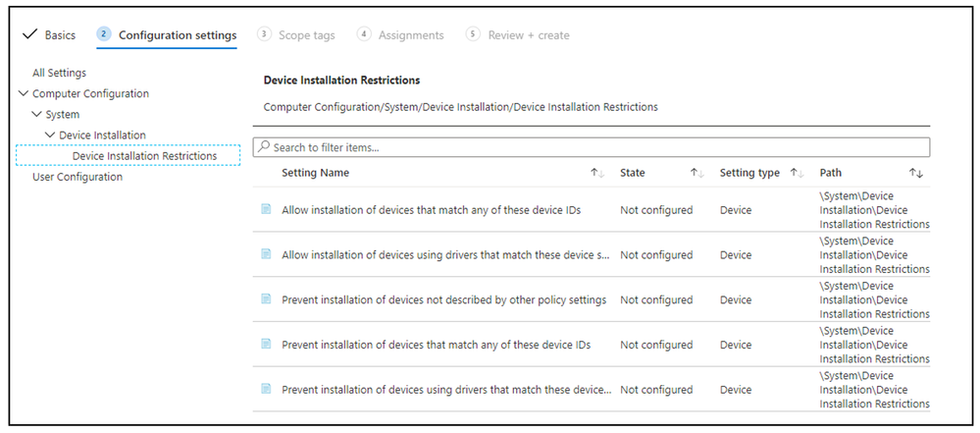Viewport: 980px width, 433px height.
Task: Switch to the Assignments step
Action: (x=400, y=35)
